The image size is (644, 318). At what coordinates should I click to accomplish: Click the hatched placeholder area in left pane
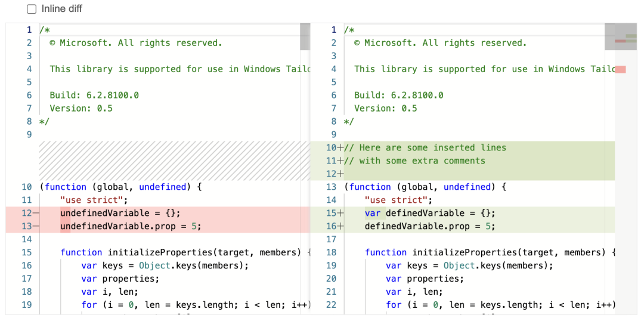pos(173,161)
